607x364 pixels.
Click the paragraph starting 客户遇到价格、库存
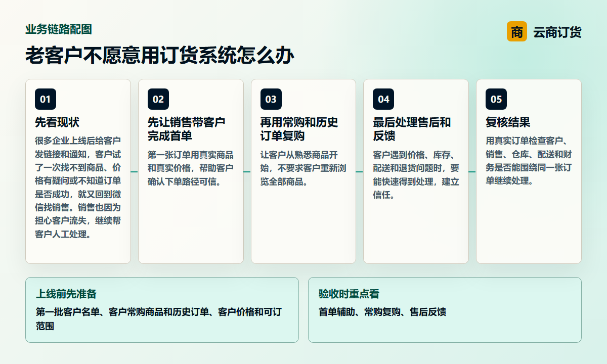coord(416,174)
